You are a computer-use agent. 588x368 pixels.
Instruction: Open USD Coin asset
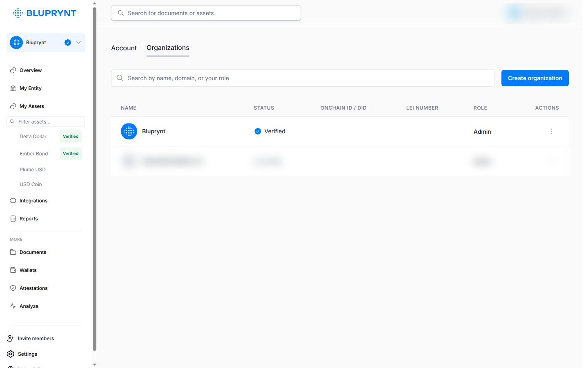click(31, 184)
